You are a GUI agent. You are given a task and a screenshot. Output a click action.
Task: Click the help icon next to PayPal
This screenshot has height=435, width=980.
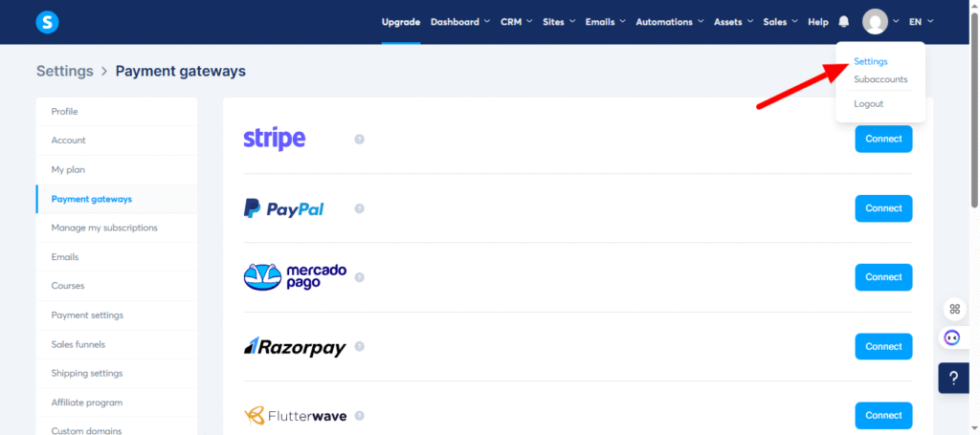(360, 208)
